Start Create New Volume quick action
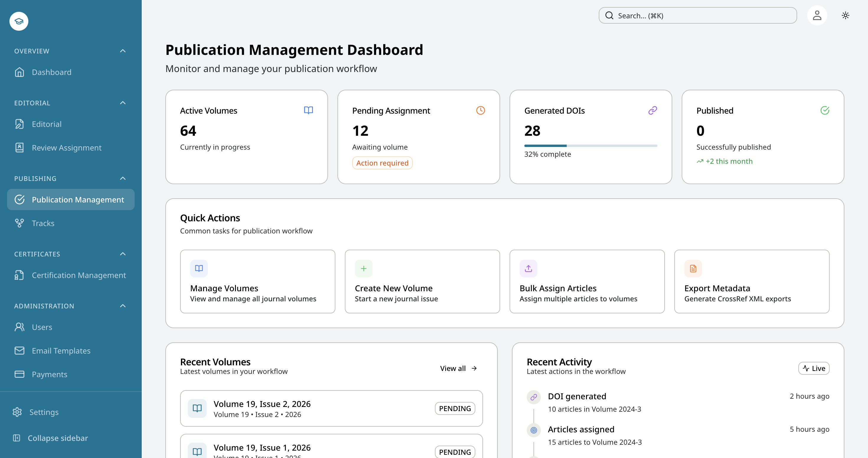 422,281
